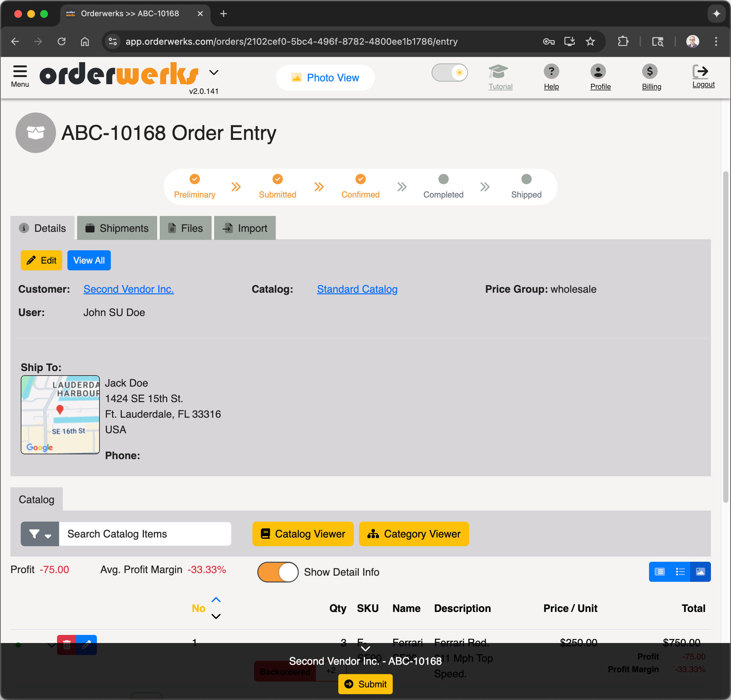This screenshot has height=700, width=731.
Task: Disable the Show Detail Info toggle
Action: coord(277,572)
